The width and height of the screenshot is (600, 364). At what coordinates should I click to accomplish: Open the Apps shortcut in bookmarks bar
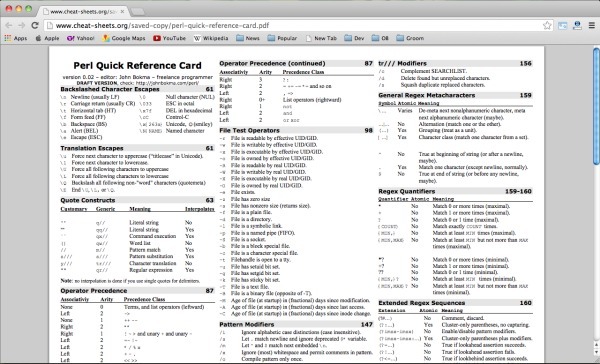point(16,38)
